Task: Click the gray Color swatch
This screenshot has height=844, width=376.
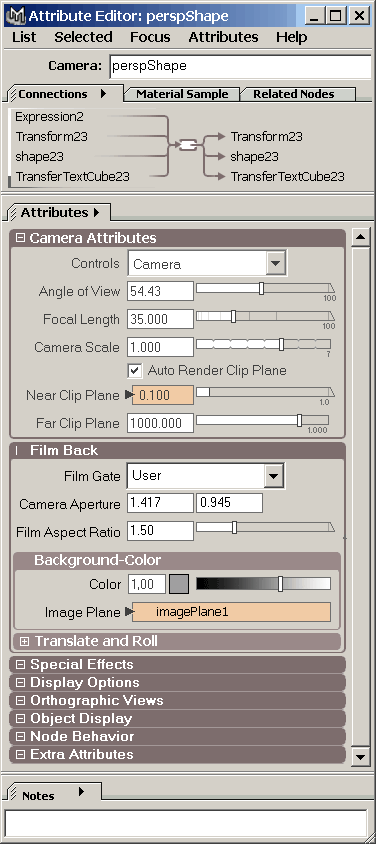Action: coord(179,584)
